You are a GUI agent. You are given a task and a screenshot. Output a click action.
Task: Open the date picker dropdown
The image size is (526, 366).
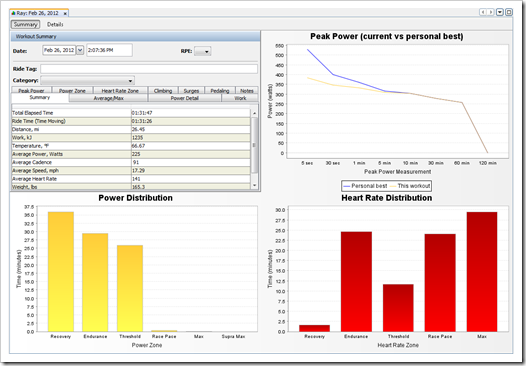(x=80, y=50)
